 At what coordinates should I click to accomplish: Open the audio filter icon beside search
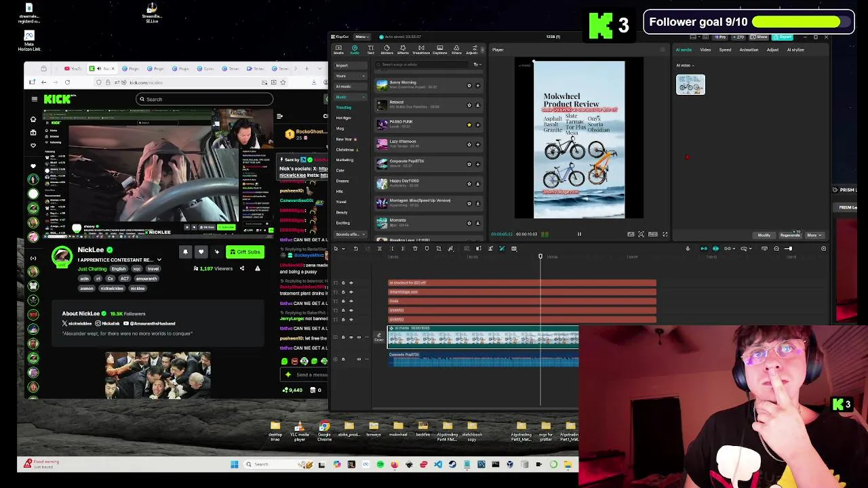pyautogui.click(x=477, y=64)
